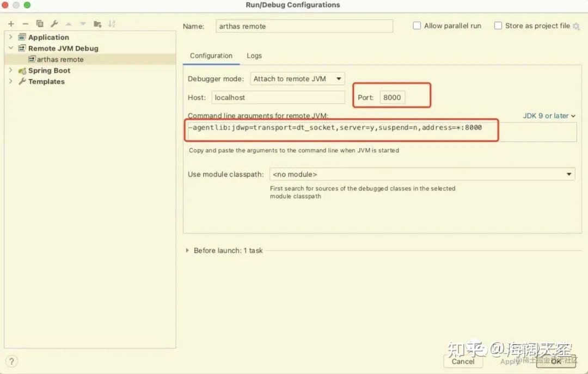Click the Cancel button
This screenshot has height=374, width=588.
[x=463, y=361]
